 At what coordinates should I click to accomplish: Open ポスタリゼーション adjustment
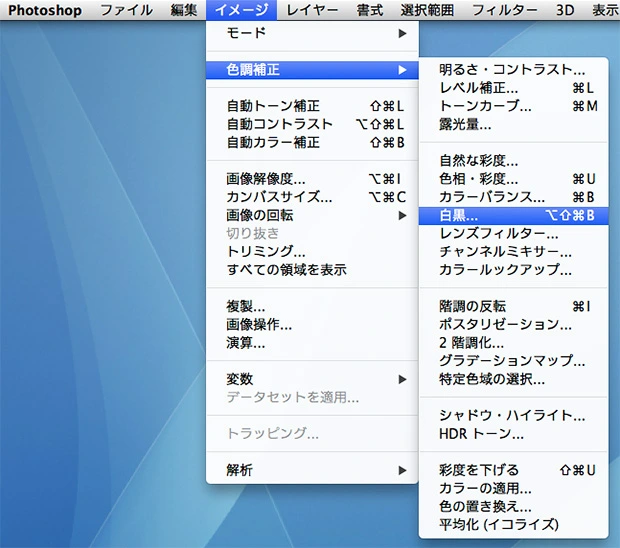(x=513, y=325)
